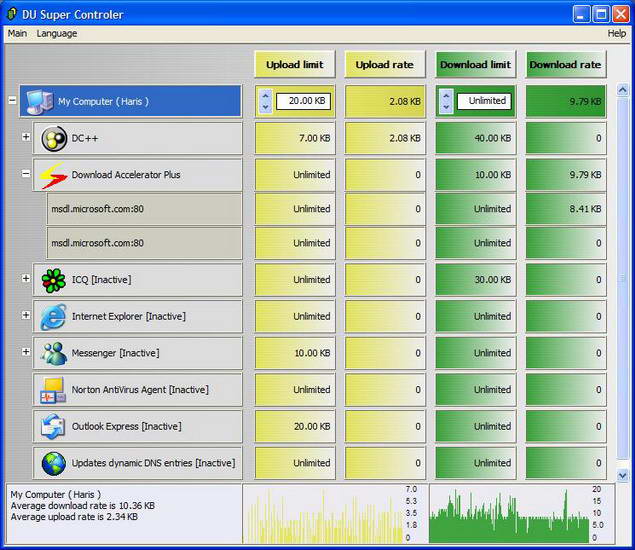Click the Upload limit column header
The height and width of the screenshot is (550, 635).
295,65
